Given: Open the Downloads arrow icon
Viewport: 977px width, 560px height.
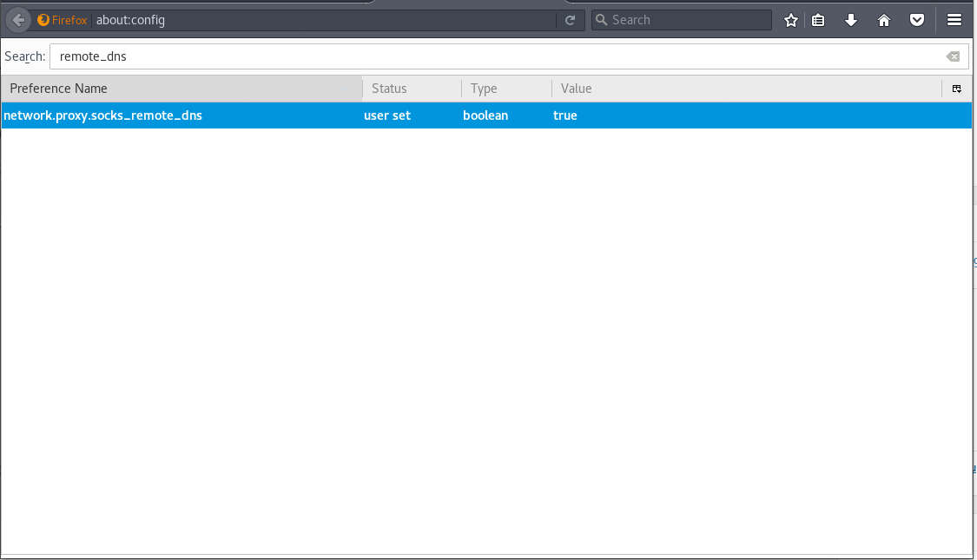Looking at the screenshot, I should pos(850,20).
